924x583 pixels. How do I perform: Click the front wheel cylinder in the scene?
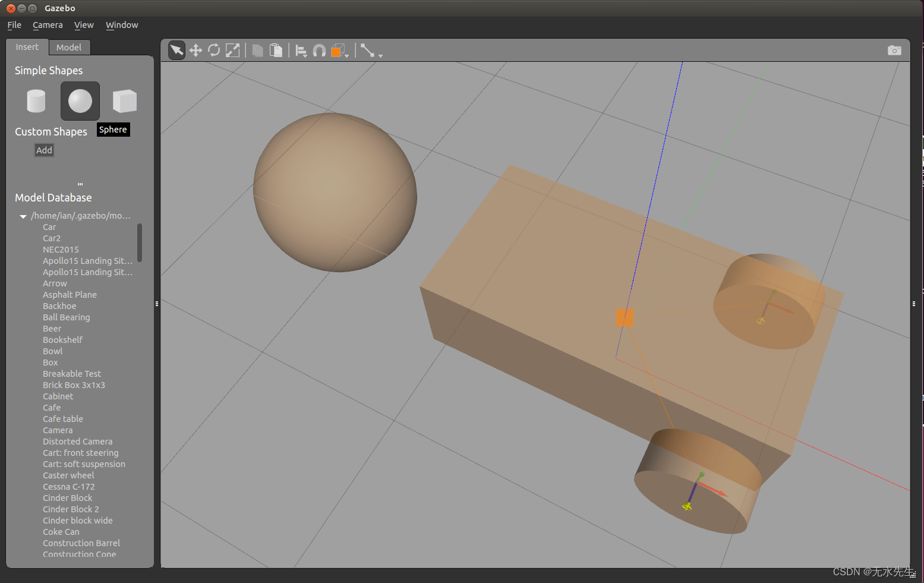click(698, 481)
